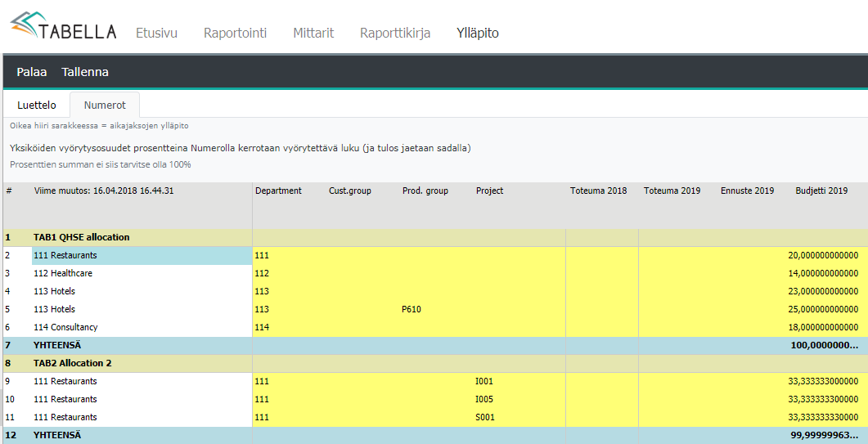Edit the 111 Restaurants budget value 20,000000000000
The width and height of the screenshot is (868, 444).
(822, 255)
